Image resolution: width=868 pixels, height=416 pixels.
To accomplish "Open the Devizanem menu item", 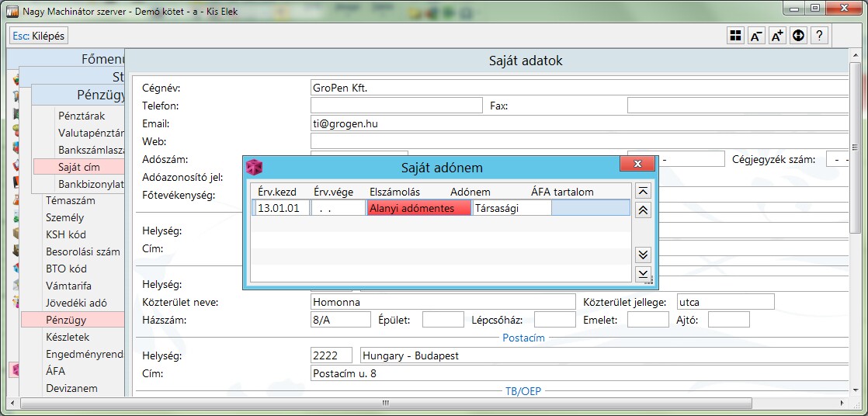I will pos(71,388).
